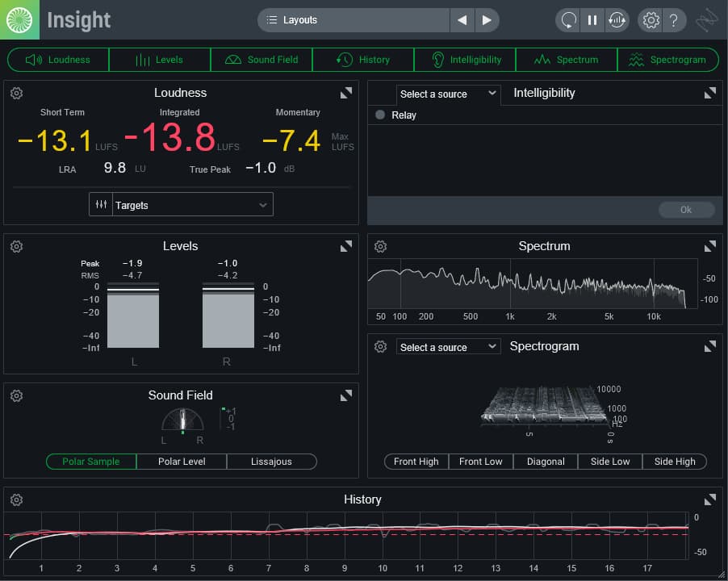Screen dimensions: 728x581
Task: Click the iZotope Insight logo icon
Action: click(x=19, y=20)
